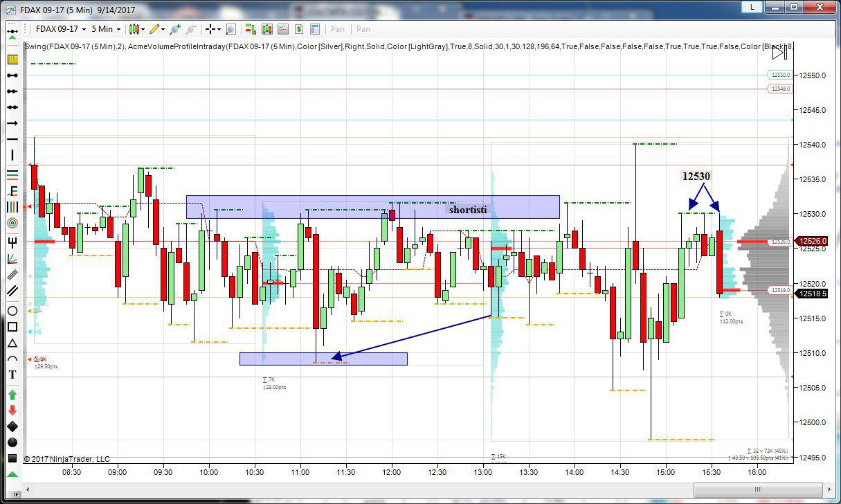Select the Rectangle drawing tool
841x504 pixels.
[12, 327]
